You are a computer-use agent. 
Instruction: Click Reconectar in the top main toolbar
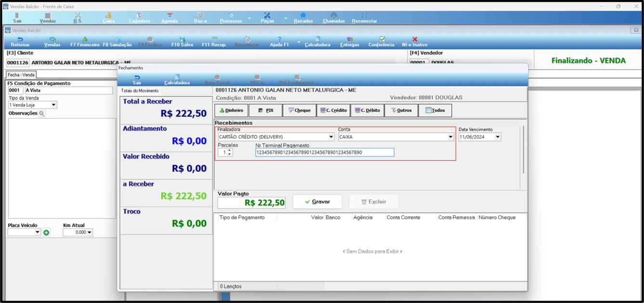tap(364, 18)
